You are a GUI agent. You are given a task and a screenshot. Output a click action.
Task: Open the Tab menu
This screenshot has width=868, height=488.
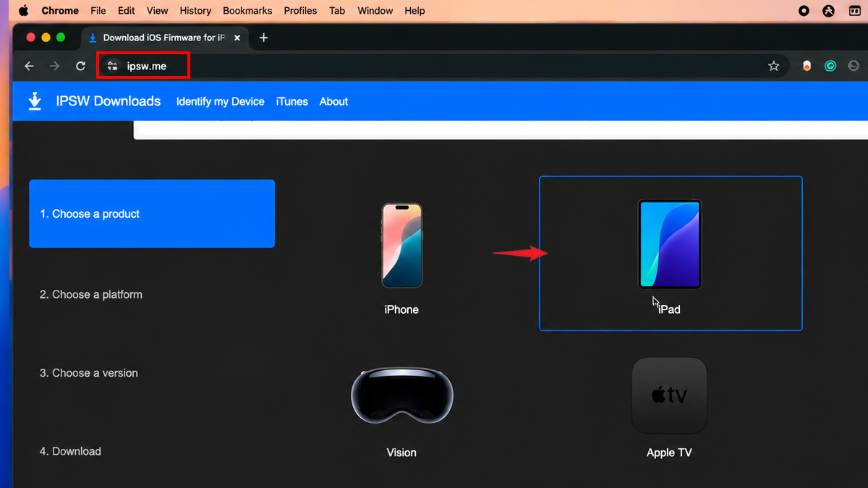[x=337, y=11]
